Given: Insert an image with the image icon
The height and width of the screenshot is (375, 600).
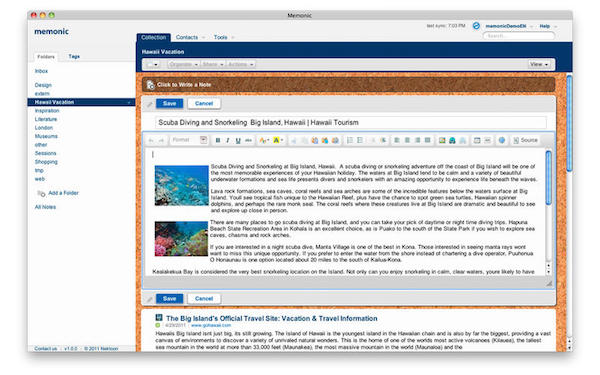Looking at the screenshot, I should [442, 140].
